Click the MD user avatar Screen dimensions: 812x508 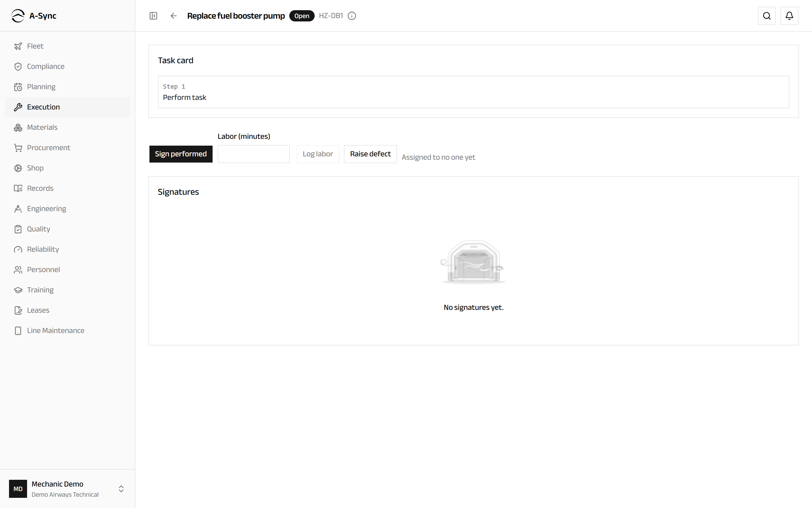tap(18, 489)
